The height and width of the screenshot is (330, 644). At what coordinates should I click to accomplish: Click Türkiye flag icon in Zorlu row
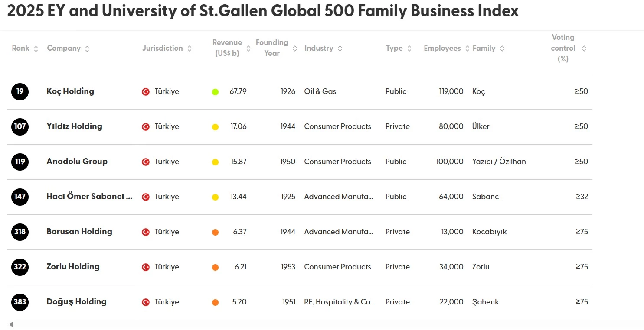(x=146, y=267)
